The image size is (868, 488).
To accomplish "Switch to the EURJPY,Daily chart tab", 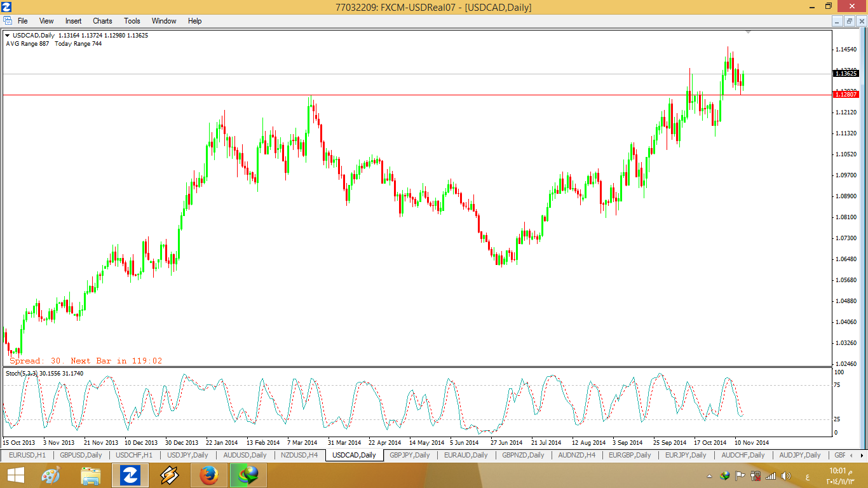I will point(686,455).
